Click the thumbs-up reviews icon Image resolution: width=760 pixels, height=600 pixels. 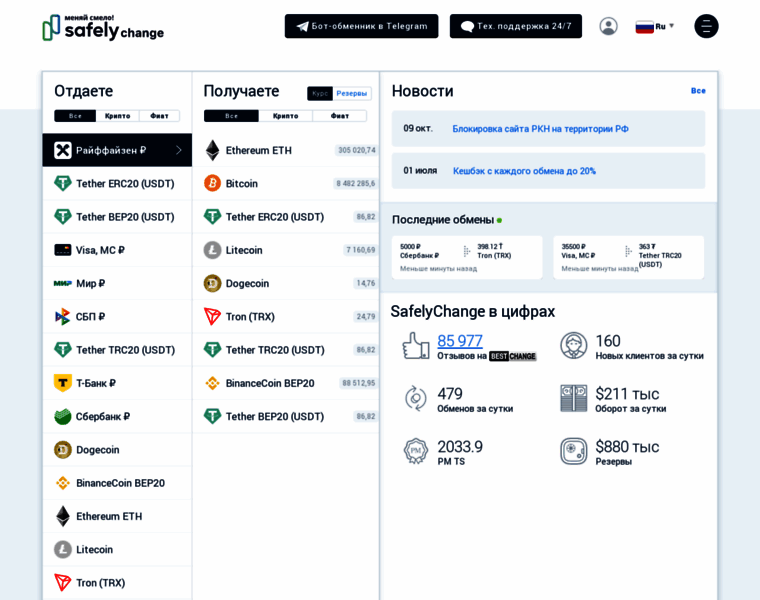[x=416, y=346]
